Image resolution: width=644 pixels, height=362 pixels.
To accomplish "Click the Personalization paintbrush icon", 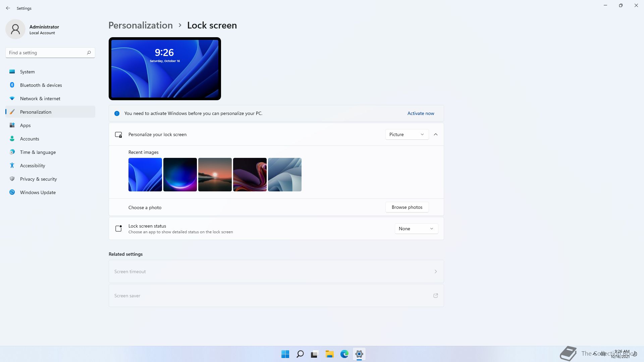I will [12, 112].
